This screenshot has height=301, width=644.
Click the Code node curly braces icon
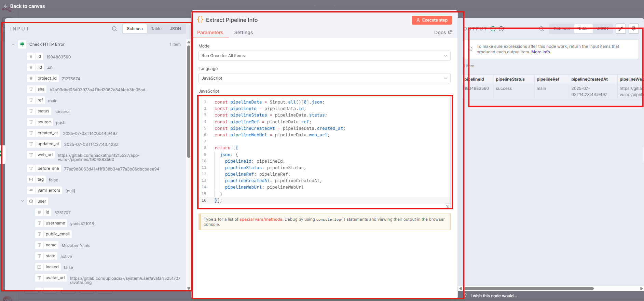tap(200, 20)
